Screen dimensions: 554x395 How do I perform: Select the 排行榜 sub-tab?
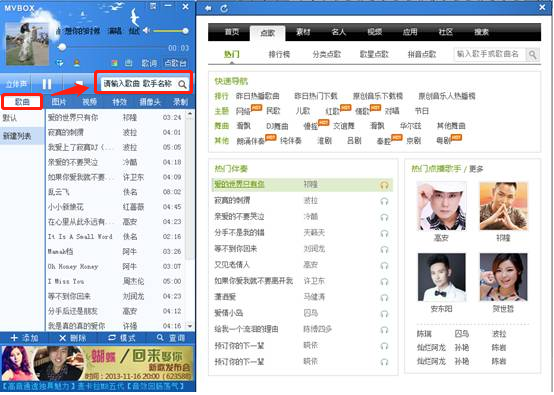pyautogui.click(x=279, y=54)
